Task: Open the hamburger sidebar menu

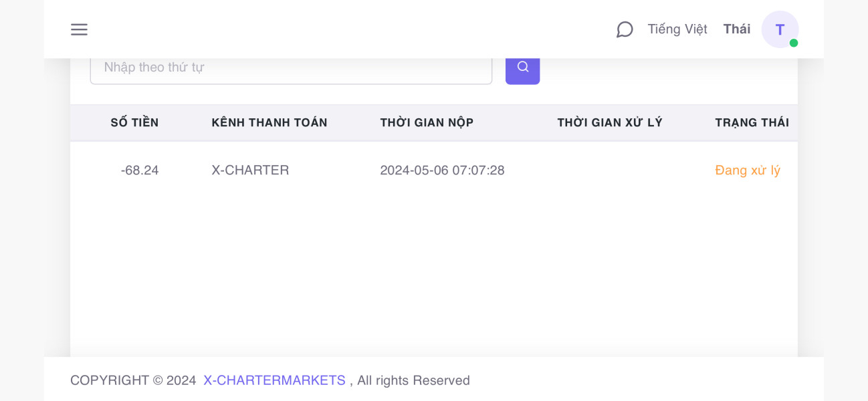Action: pyautogui.click(x=79, y=29)
